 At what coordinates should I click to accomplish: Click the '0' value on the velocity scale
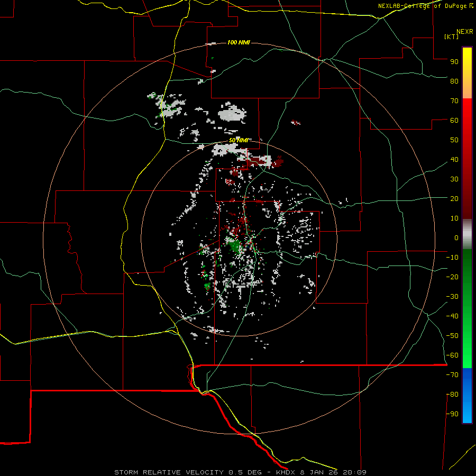[456, 237]
